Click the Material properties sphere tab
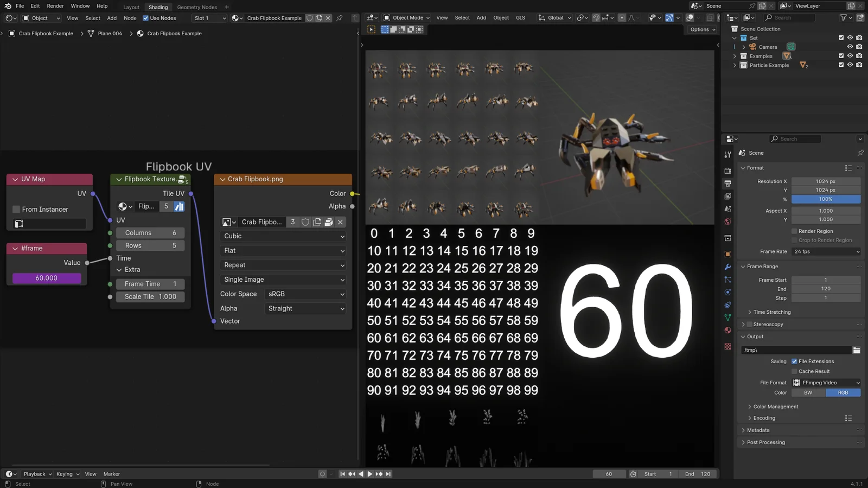This screenshot has width=868, height=488. tap(727, 330)
